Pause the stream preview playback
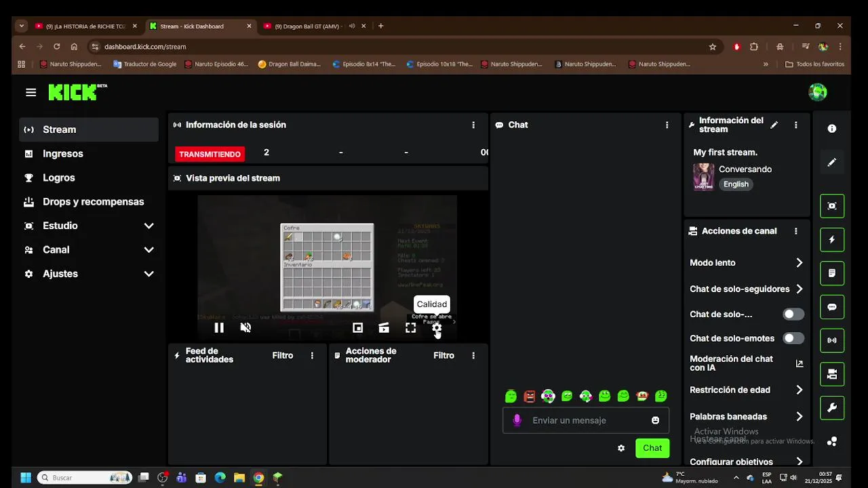The image size is (868, 488). click(x=219, y=328)
